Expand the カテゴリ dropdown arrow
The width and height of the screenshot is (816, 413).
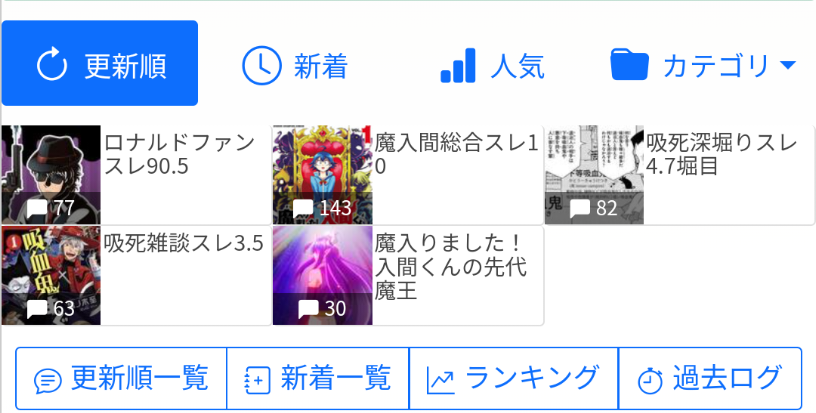click(x=788, y=65)
